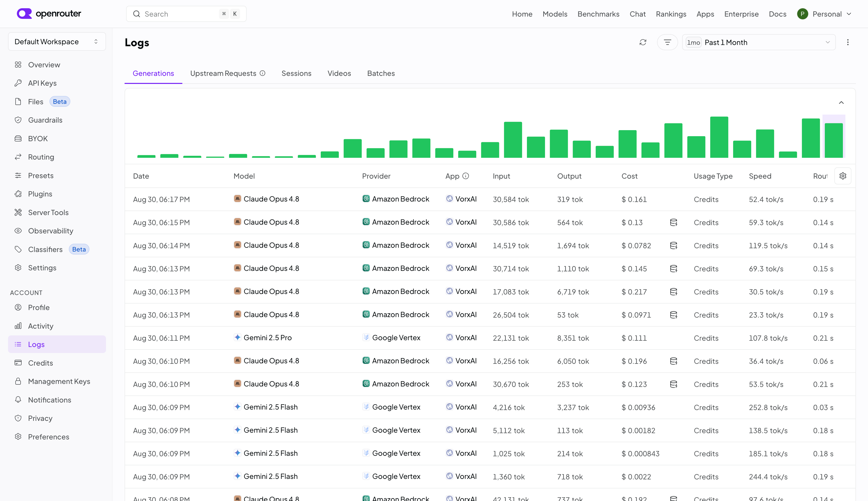Image resolution: width=868 pixels, height=501 pixels.
Task: Switch to the Sessions tab
Action: pos(296,73)
